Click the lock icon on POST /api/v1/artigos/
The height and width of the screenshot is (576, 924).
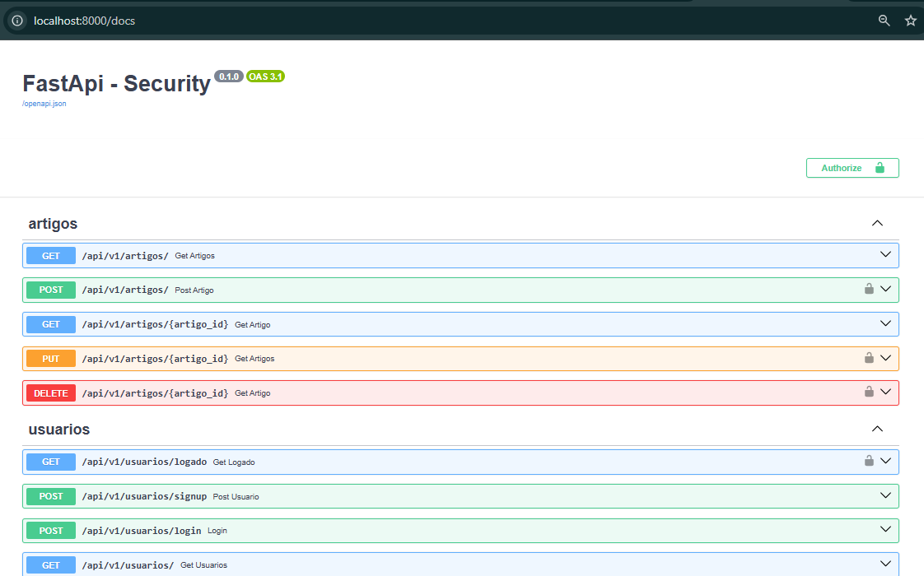(869, 289)
